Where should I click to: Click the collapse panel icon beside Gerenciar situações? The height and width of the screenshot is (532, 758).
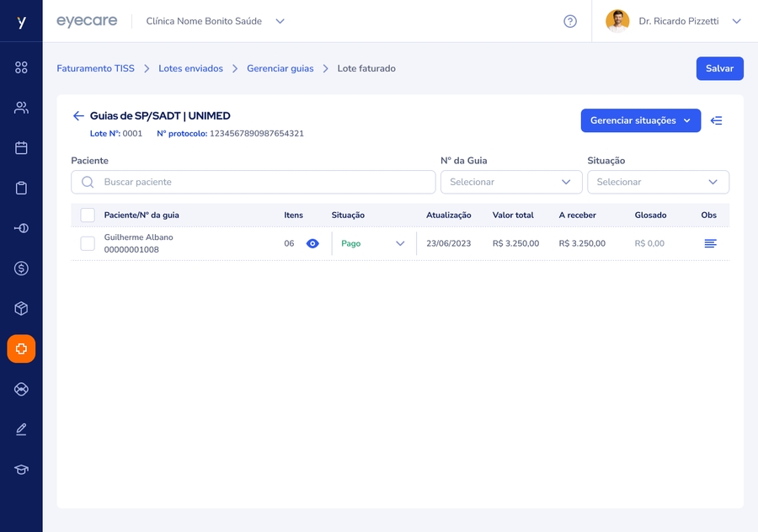[x=717, y=120]
